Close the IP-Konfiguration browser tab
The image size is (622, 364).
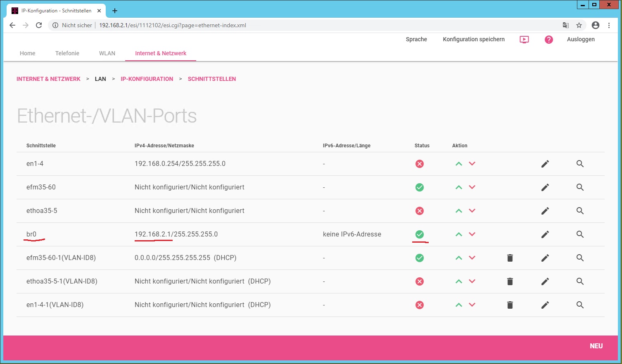[x=99, y=11]
